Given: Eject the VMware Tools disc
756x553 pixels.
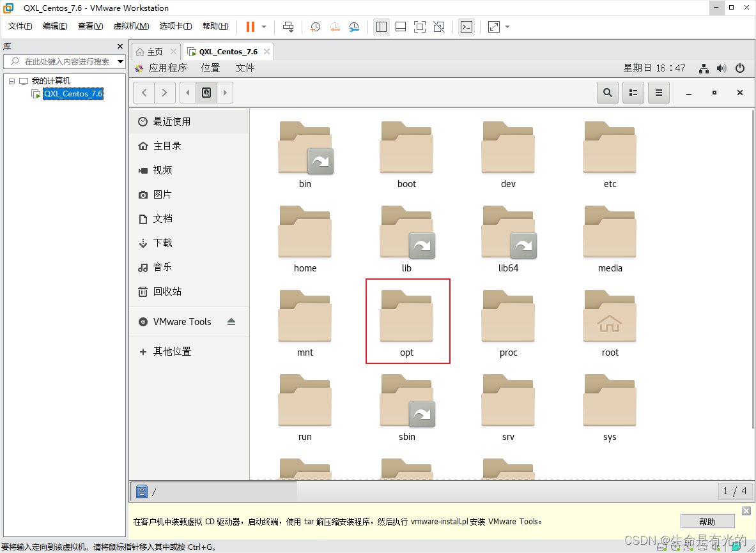Looking at the screenshot, I should click(231, 322).
